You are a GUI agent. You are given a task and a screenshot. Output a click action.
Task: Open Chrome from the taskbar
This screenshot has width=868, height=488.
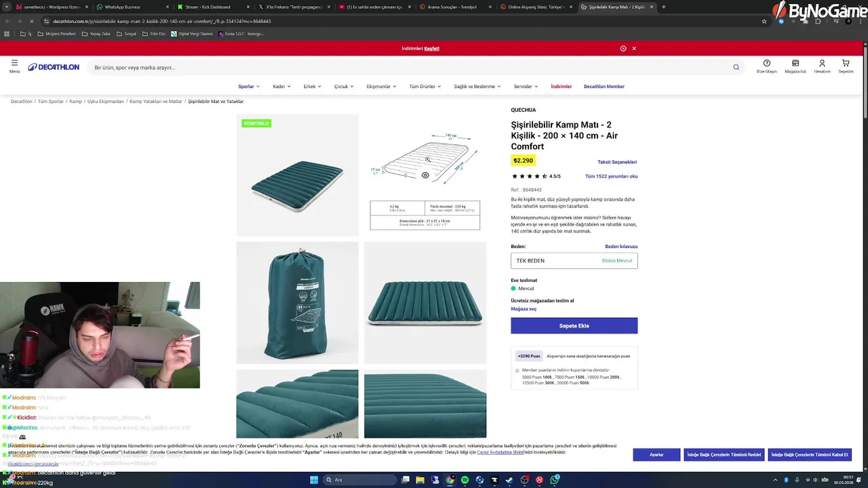tap(450, 480)
